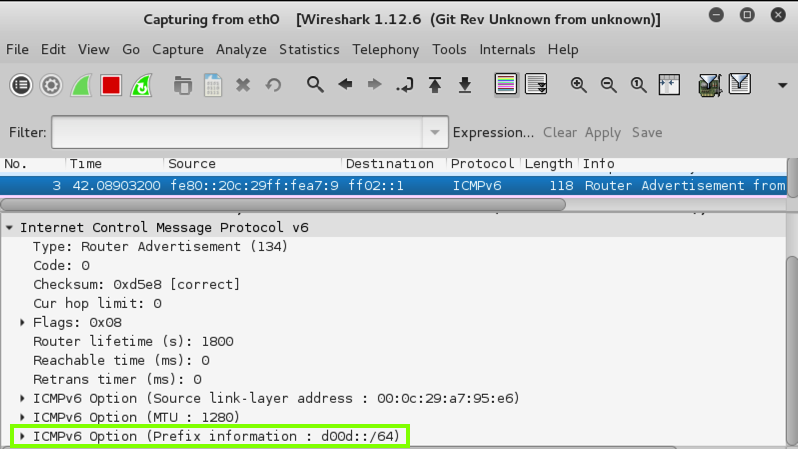
Task: Reset zoom to normal size
Action: (639, 85)
